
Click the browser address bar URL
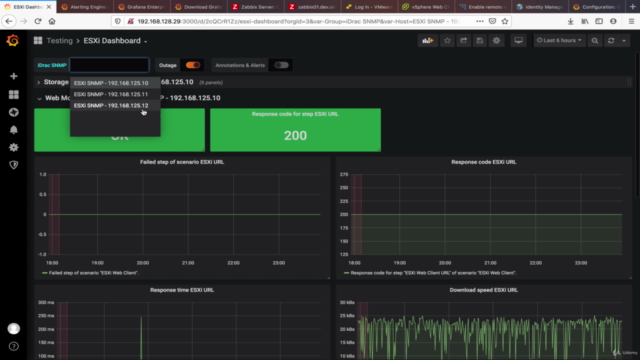coord(298,21)
